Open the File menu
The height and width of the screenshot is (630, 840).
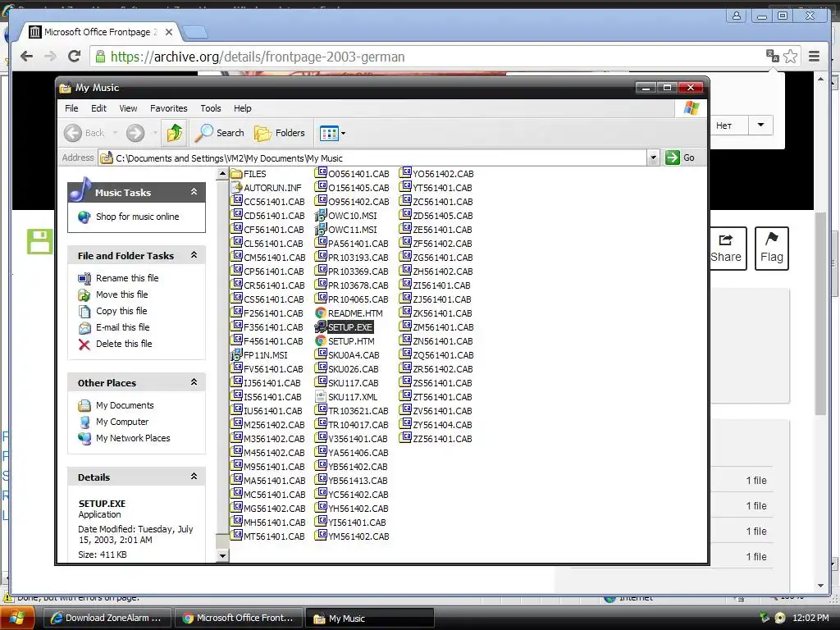tap(71, 108)
